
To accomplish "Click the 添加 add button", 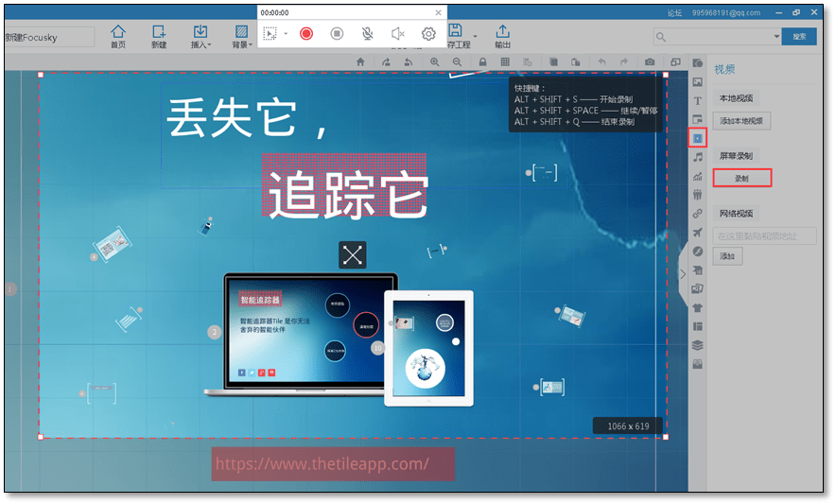I will pyautogui.click(x=727, y=256).
